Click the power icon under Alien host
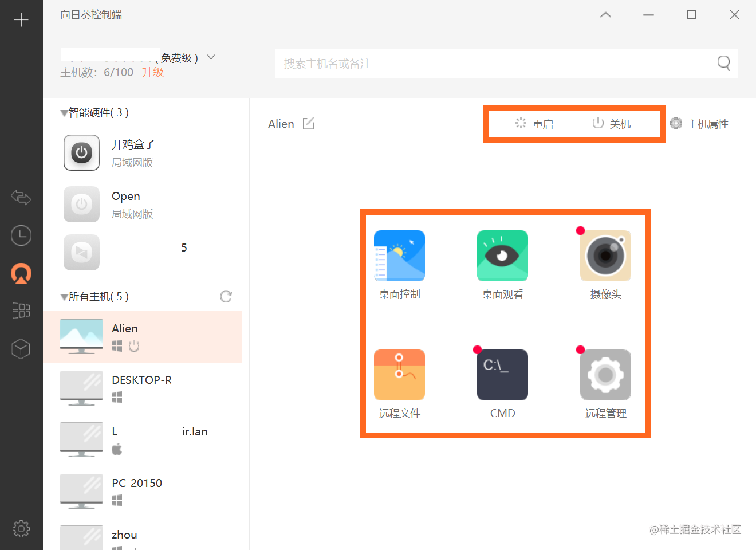The image size is (756, 550). tap(134, 345)
